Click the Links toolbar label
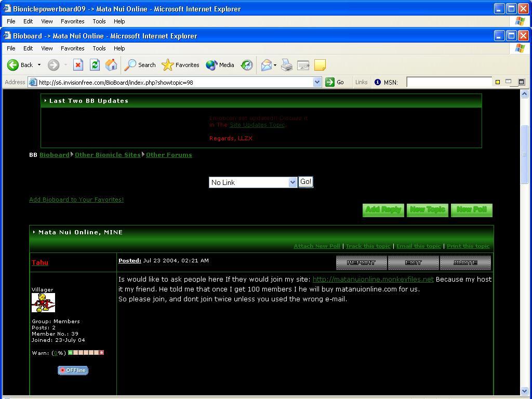Screen dimensions: 532x399 [362, 82]
